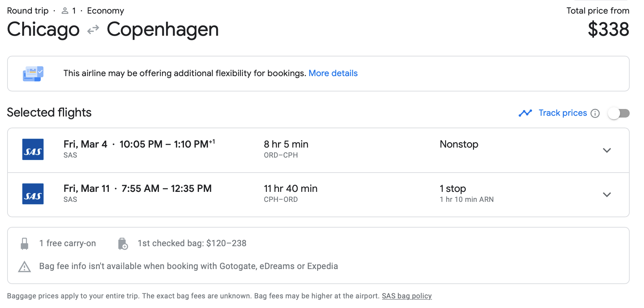Click the Track prices label

[562, 113]
